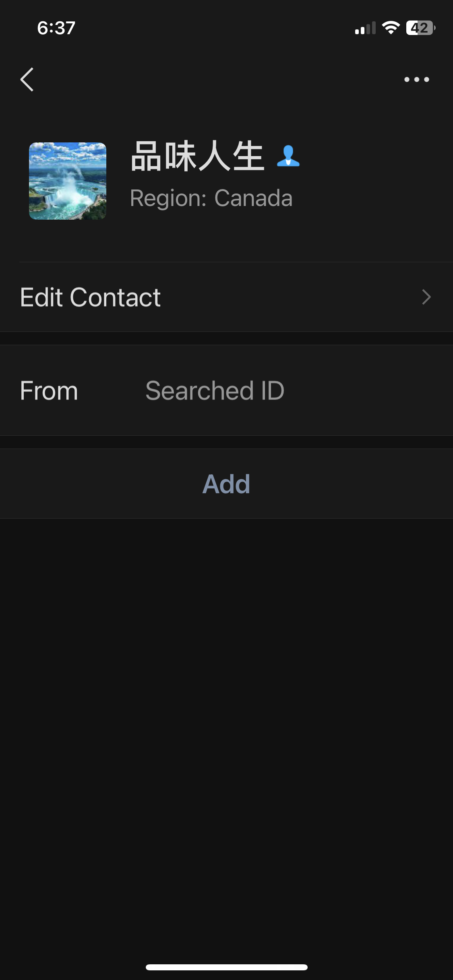The image size is (453, 980).
Task: Tap the blue male gender icon
Action: click(x=288, y=156)
